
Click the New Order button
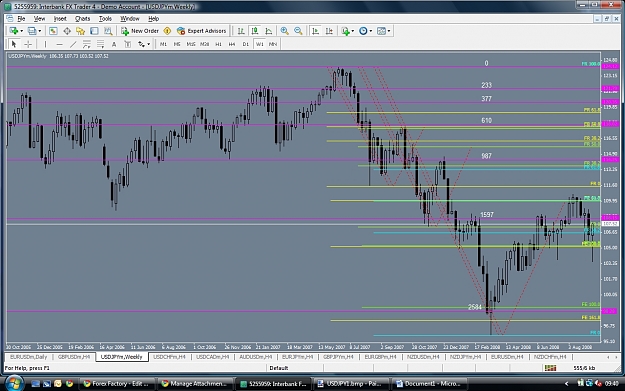point(140,31)
